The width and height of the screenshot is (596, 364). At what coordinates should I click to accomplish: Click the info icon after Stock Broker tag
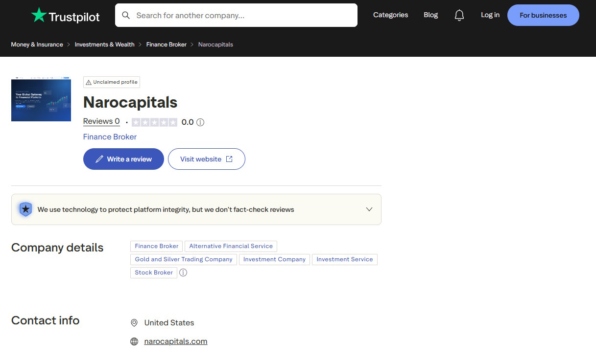click(183, 273)
